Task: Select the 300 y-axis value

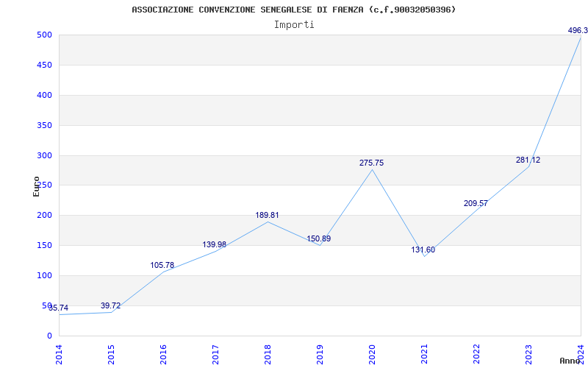Action: (x=44, y=155)
